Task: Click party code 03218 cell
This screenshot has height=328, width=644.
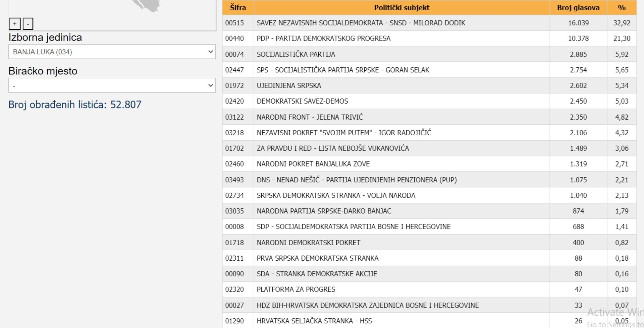Action: pyautogui.click(x=234, y=133)
